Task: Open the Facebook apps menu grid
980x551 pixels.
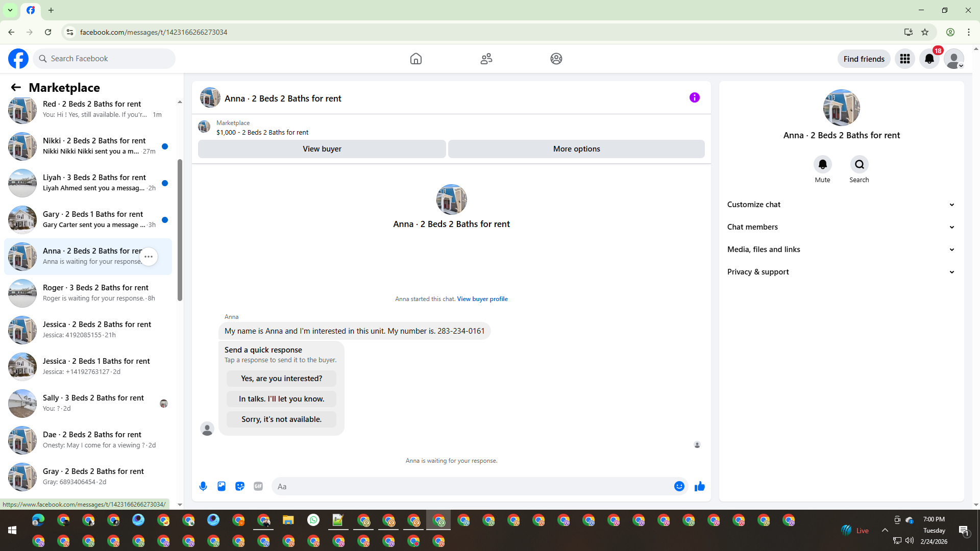Action: point(905,59)
